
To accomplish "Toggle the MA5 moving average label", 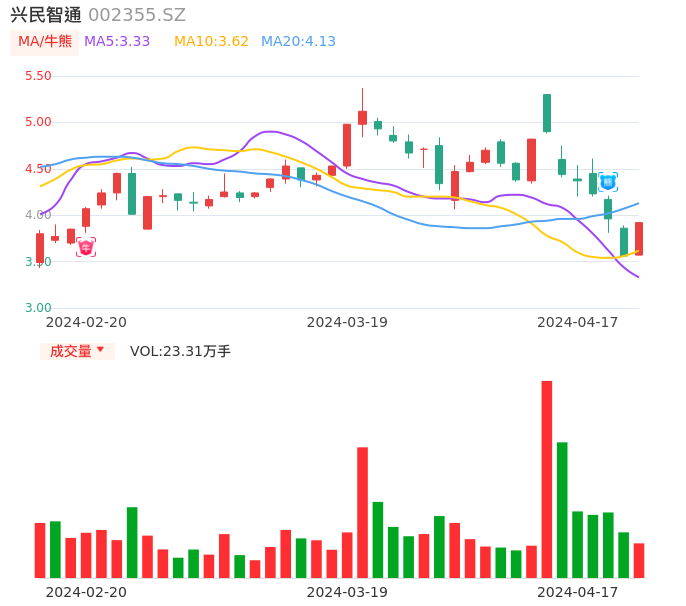I will coord(117,42).
